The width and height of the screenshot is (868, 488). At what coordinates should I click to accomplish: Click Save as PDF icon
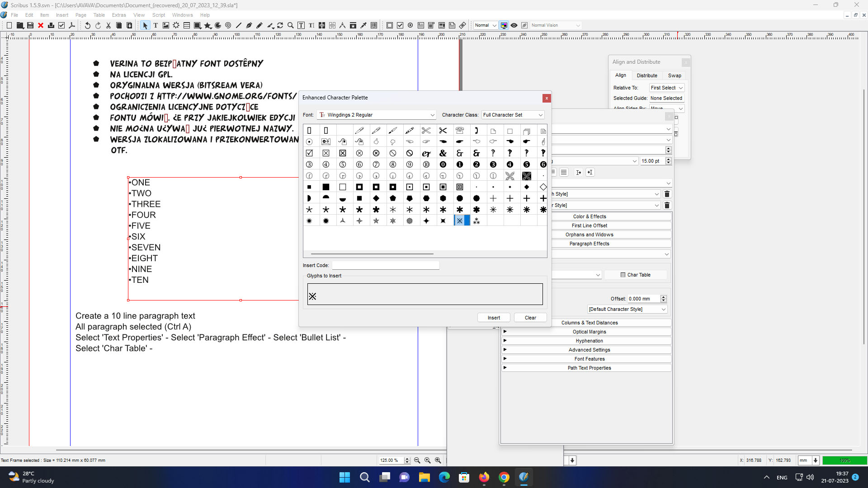click(72, 26)
